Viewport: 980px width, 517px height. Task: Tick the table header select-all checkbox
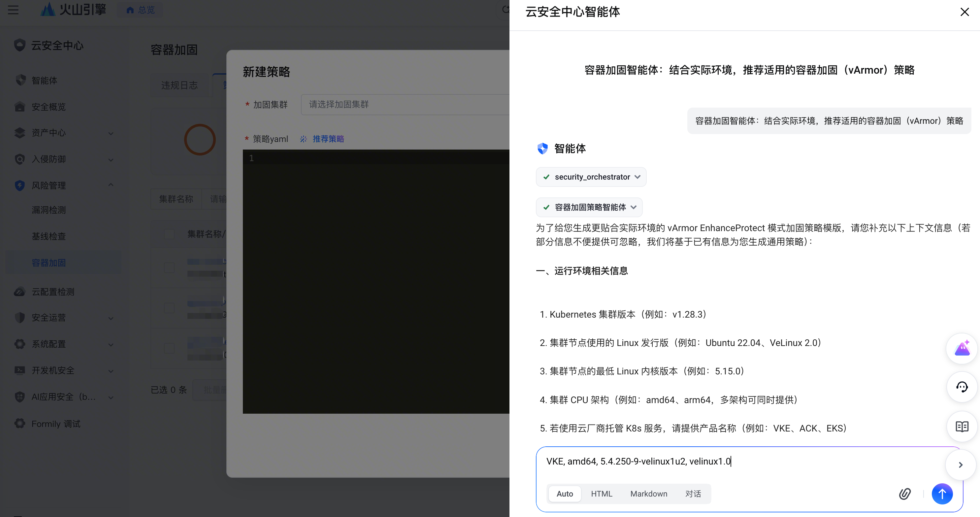pyautogui.click(x=169, y=234)
